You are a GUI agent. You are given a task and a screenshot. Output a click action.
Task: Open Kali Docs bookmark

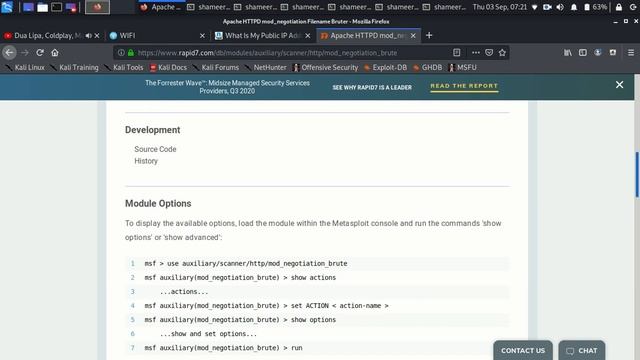(x=168, y=68)
